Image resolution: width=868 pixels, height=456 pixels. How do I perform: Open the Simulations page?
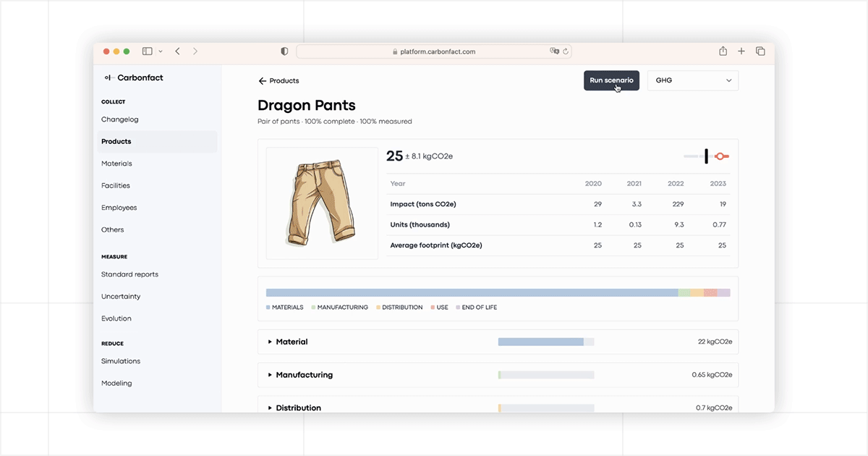coord(120,360)
